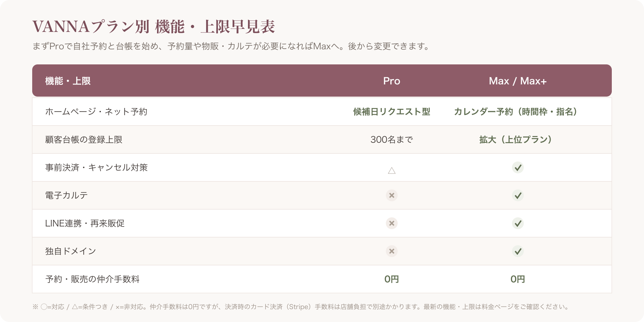The height and width of the screenshot is (322, 644).
Task: Select the Max / Max+ column header
Action: pyautogui.click(x=518, y=81)
